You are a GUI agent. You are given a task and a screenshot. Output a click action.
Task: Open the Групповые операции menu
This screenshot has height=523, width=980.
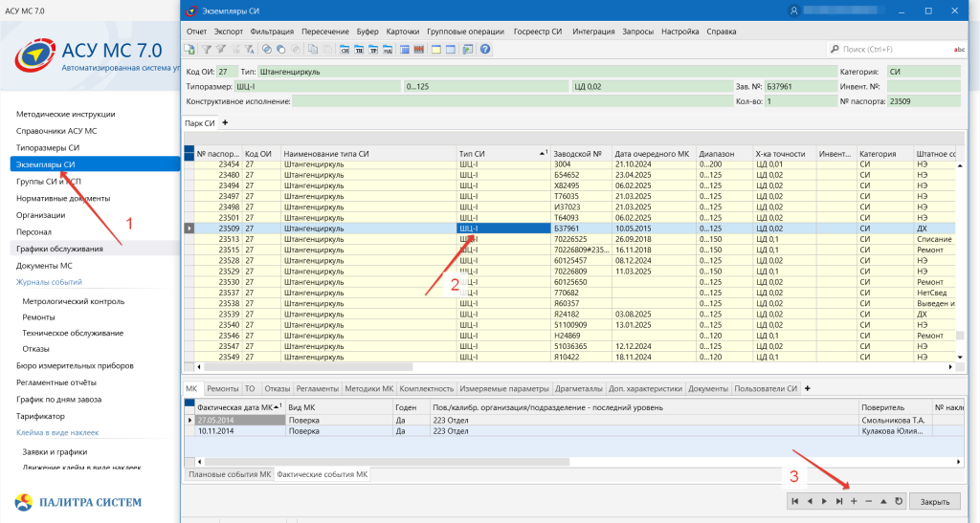point(466,32)
